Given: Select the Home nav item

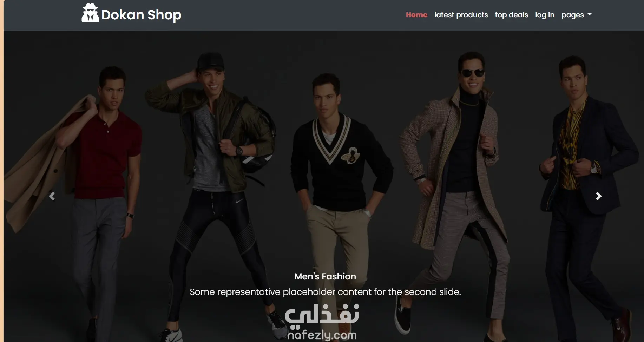Looking at the screenshot, I should coord(416,15).
